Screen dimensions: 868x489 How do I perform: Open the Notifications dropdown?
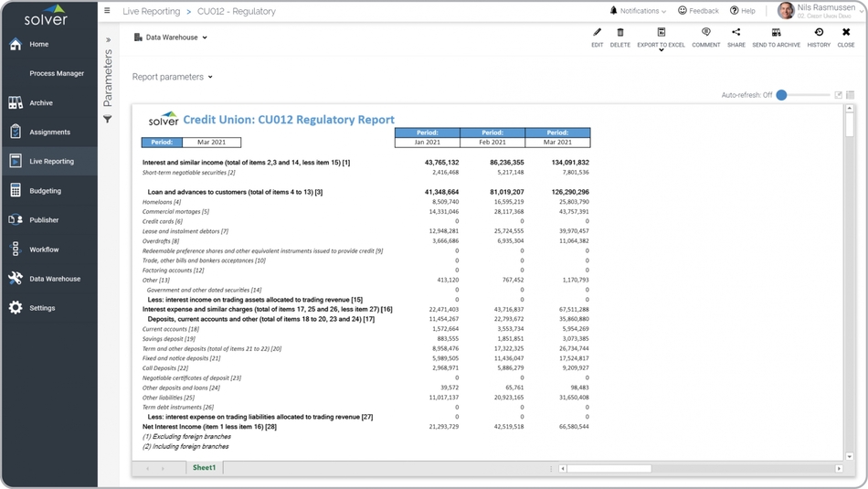point(639,11)
